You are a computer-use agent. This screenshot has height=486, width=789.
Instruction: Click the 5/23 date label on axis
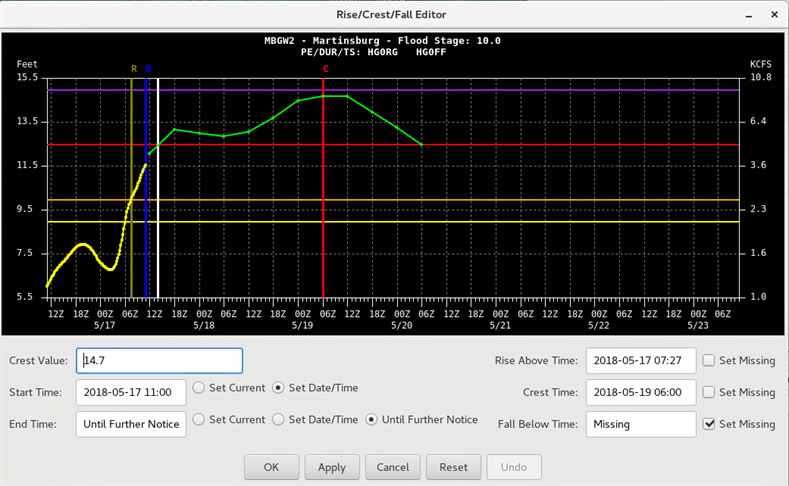tap(698, 326)
